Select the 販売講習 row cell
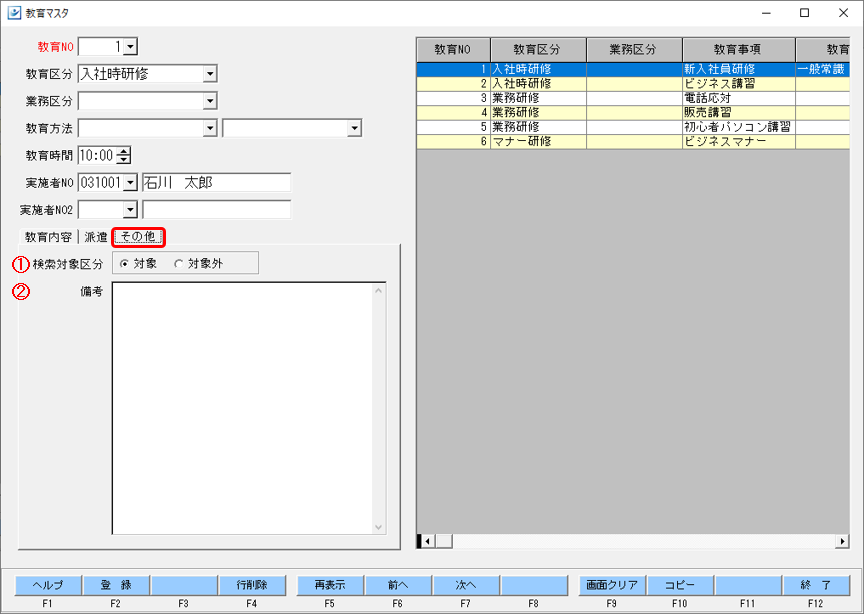The image size is (864, 614). pos(738,112)
